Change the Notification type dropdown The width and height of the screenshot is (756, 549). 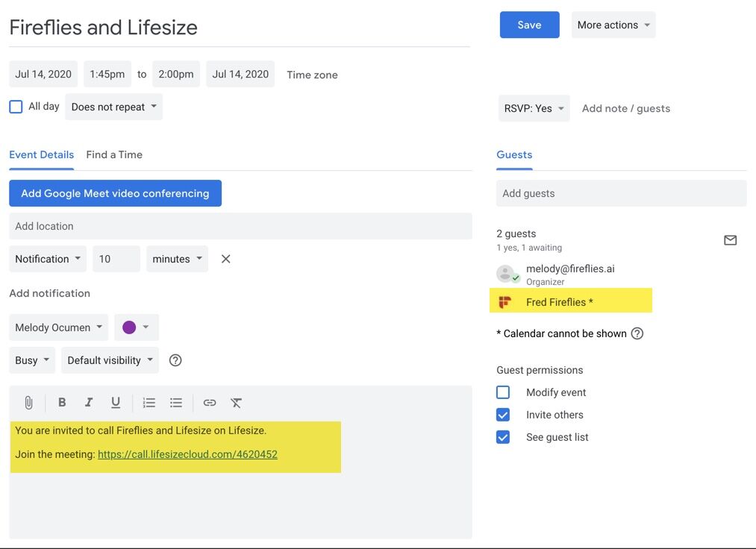(x=48, y=259)
